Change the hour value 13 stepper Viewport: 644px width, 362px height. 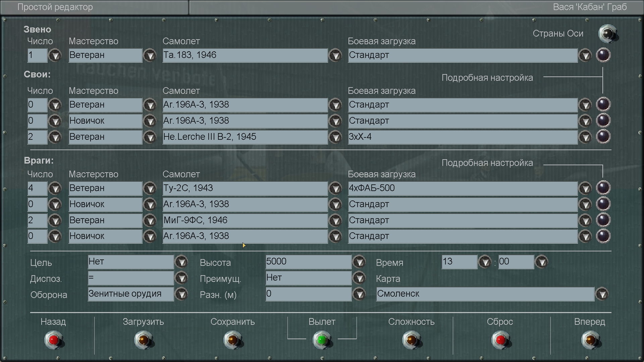pos(485,262)
